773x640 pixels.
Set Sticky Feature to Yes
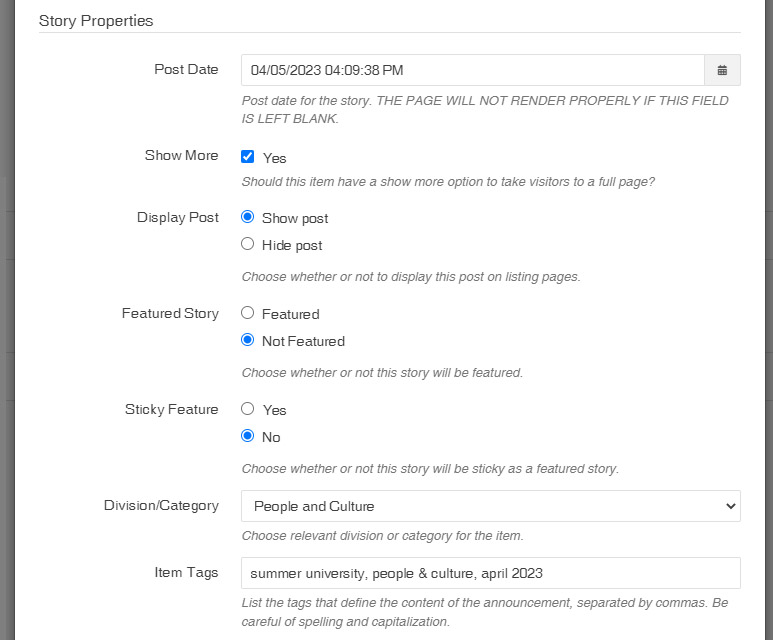247,409
